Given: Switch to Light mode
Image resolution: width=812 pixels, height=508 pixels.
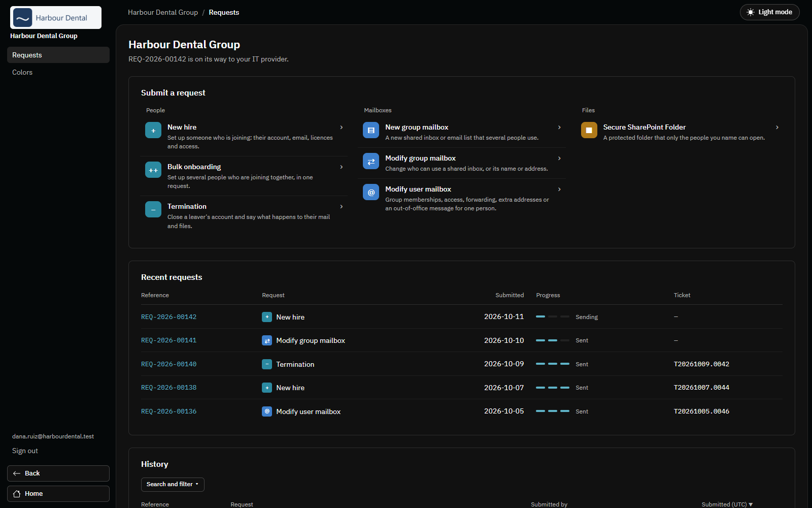Looking at the screenshot, I should pos(769,12).
